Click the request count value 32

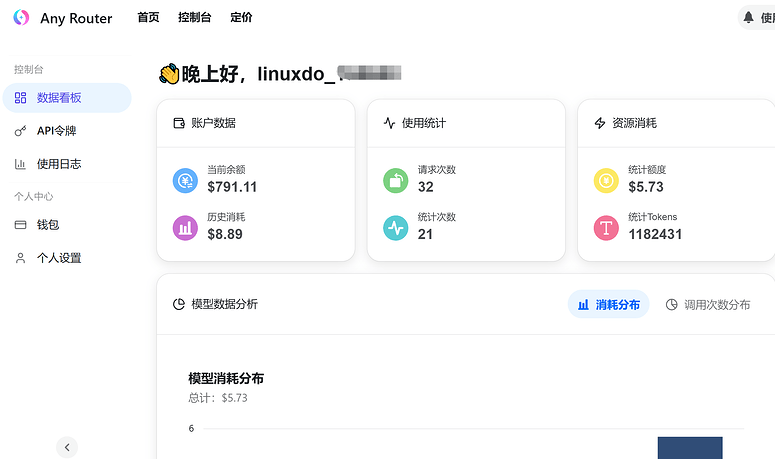[x=426, y=187]
